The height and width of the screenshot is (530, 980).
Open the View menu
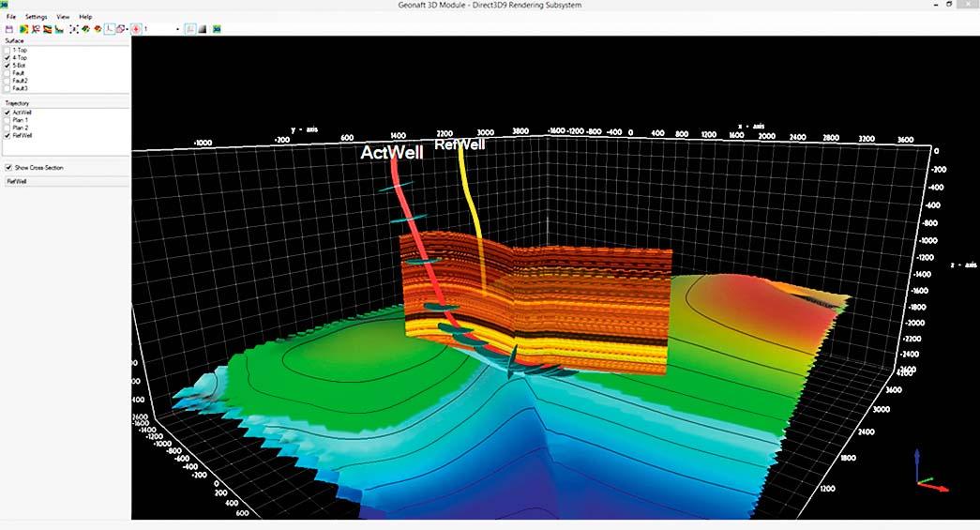coord(63,17)
